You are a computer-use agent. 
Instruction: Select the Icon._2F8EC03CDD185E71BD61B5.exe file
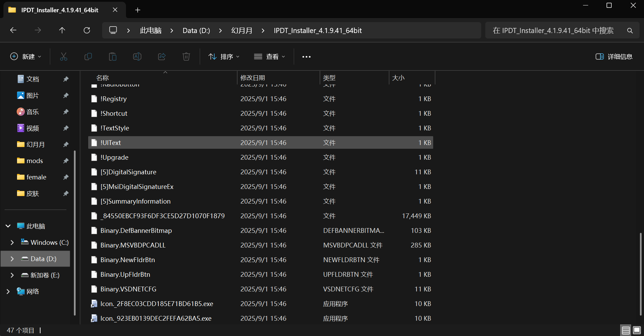261,304
